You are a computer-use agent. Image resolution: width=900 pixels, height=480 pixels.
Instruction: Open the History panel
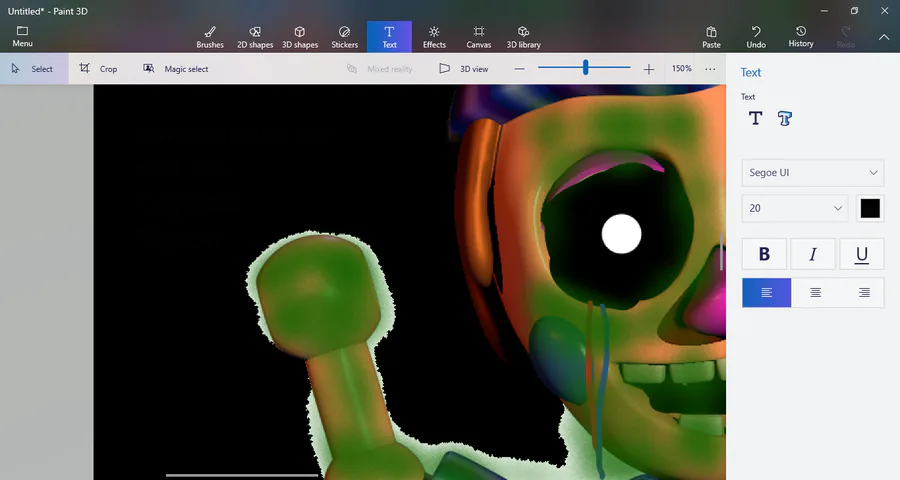[801, 37]
